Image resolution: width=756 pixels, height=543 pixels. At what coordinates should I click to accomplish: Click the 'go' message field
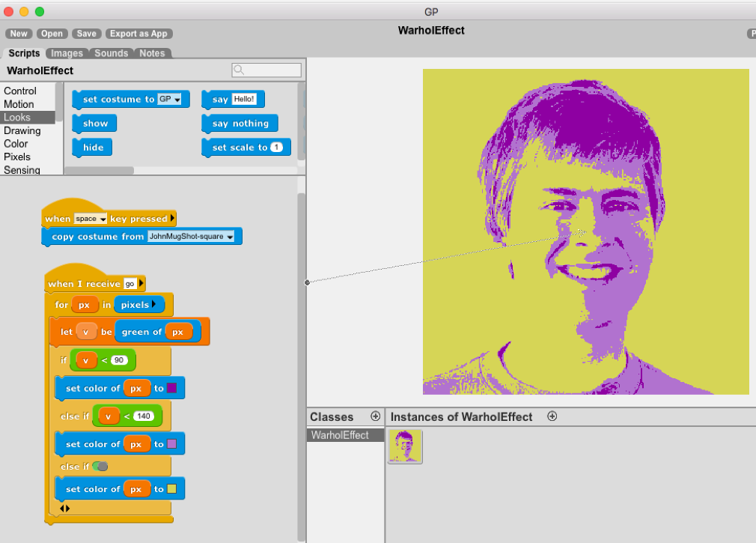coord(130,284)
